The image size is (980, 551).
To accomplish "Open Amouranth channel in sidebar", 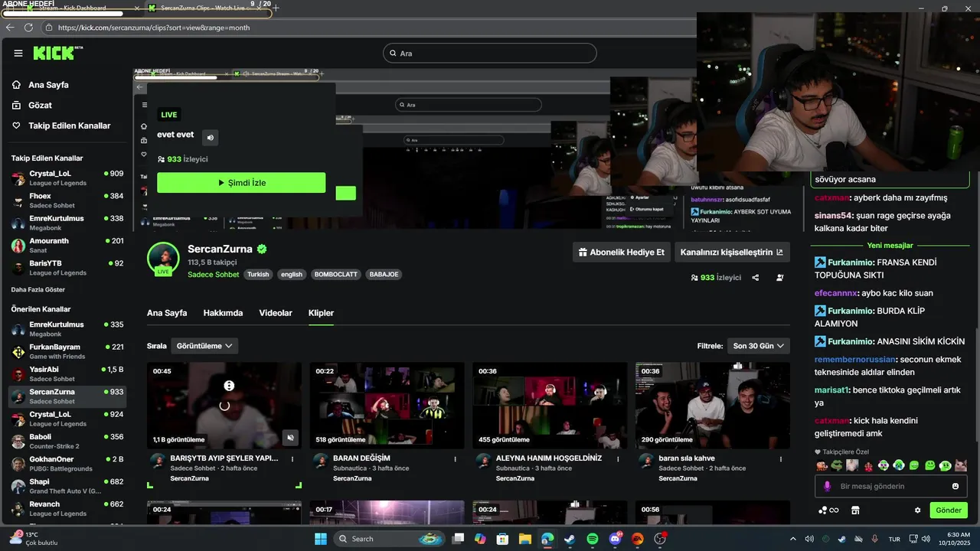I will (x=67, y=245).
